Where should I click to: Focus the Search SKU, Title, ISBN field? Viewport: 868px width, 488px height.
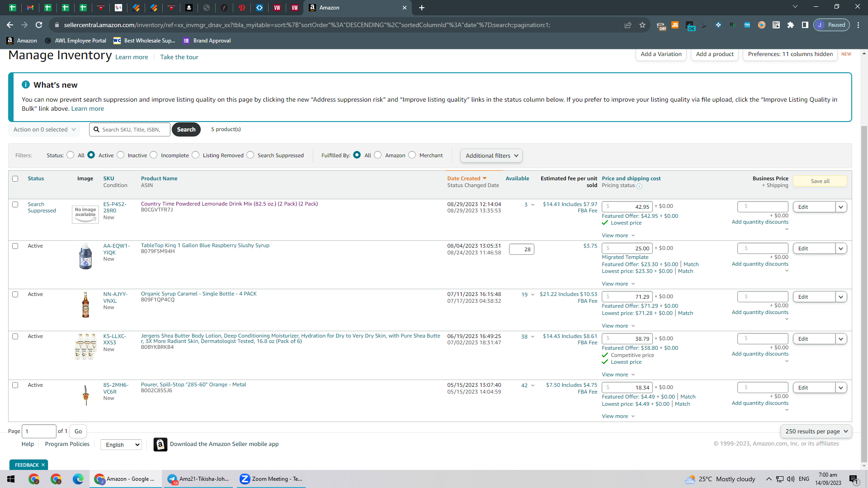coord(130,130)
